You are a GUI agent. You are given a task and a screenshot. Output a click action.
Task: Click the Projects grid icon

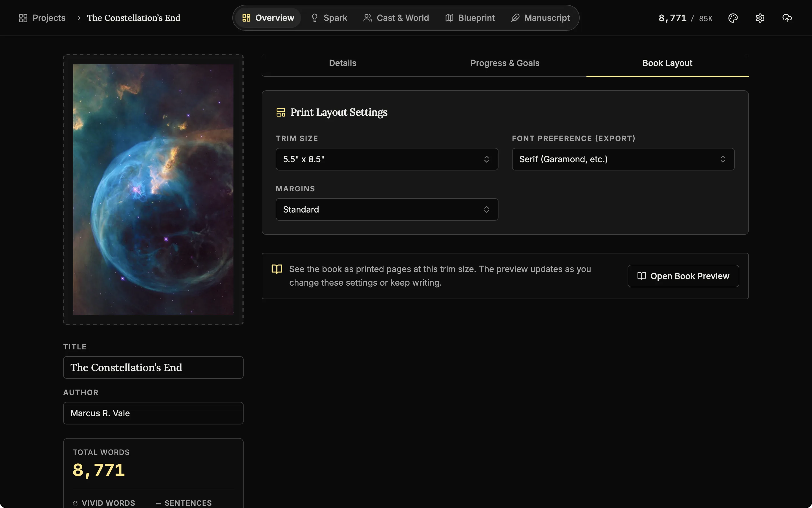point(23,18)
